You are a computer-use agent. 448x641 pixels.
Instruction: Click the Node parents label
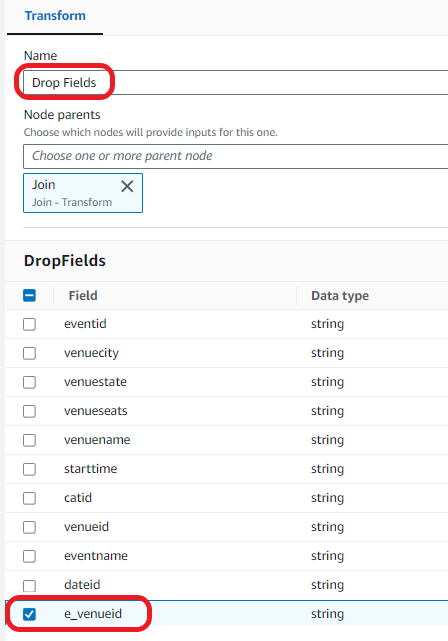62,115
